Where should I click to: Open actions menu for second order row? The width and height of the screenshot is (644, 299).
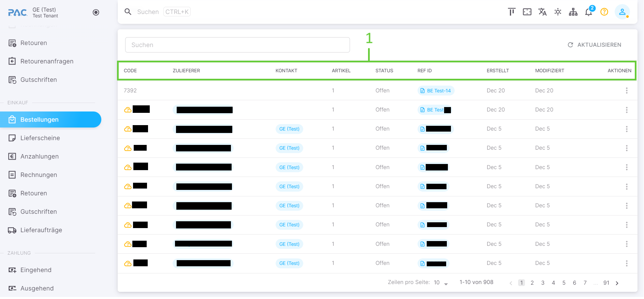coord(627,110)
